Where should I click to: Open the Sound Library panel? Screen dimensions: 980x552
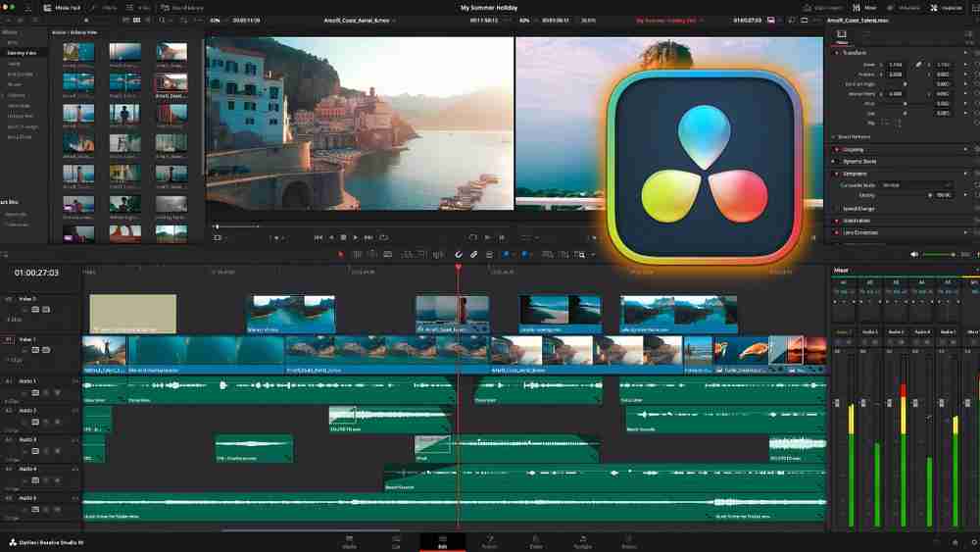pyautogui.click(x=182, y=8)
